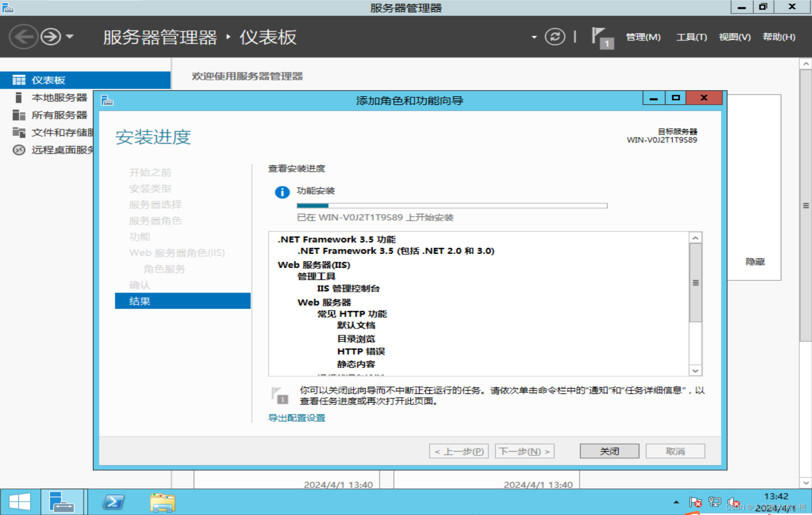Open the 工具(T) menu
Viewport: 812px width, 515px height.
click(691, 37)
